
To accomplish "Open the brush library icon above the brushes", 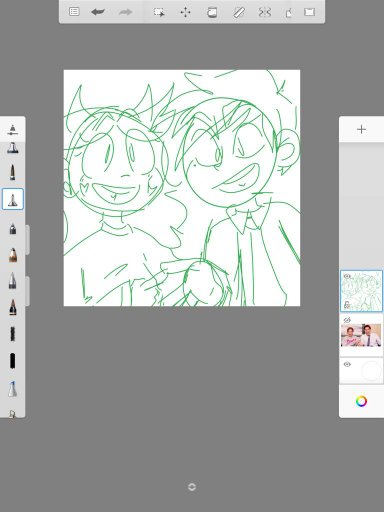I will click(12, 130).
